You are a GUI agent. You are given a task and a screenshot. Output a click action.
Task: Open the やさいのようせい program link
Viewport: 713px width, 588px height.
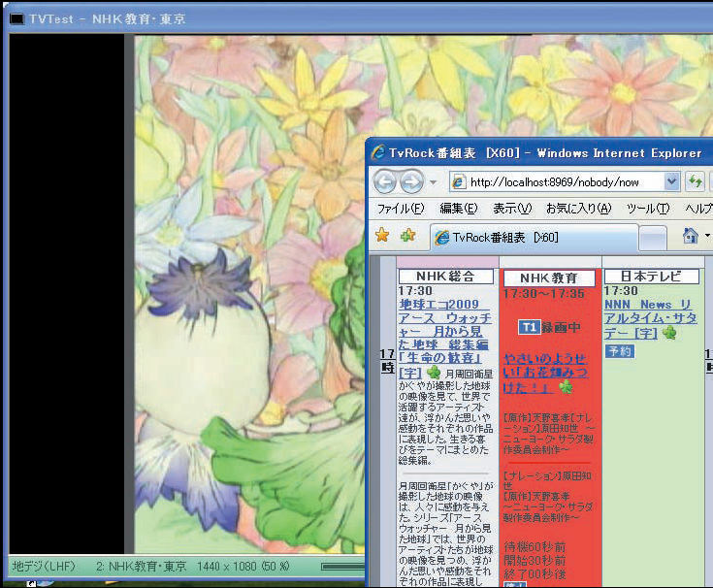[x=545, y=373]
